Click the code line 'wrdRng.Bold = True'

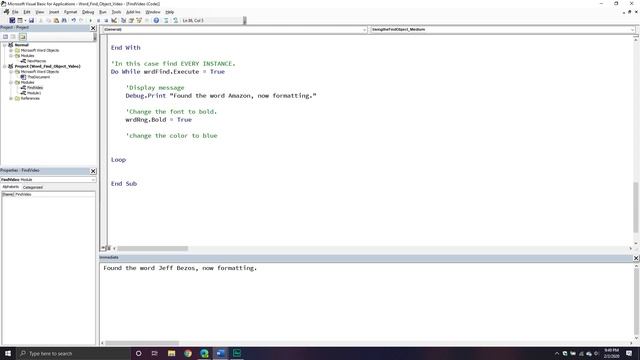pyautogui.click(x=158, y=120)
